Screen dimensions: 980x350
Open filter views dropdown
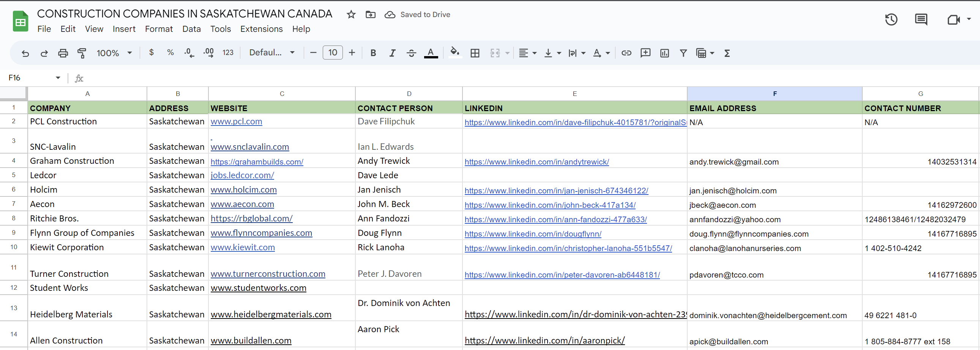705,53
